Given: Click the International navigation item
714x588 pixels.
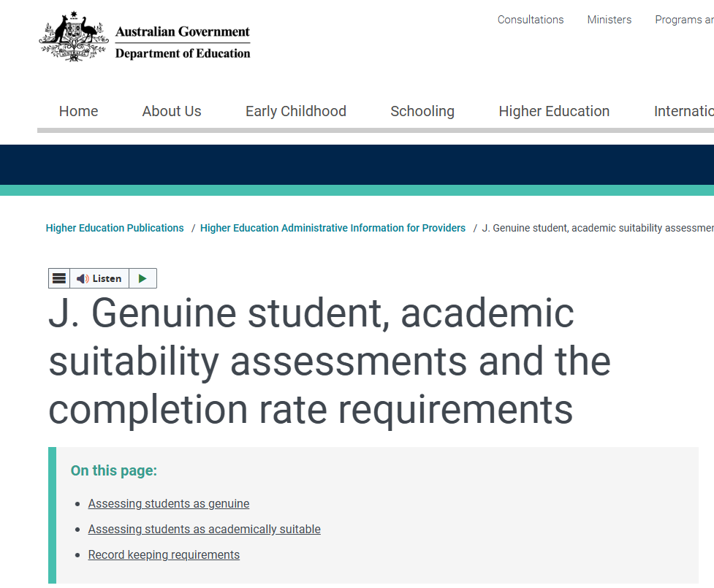Looking at the screenshot, I should (683, 111).
